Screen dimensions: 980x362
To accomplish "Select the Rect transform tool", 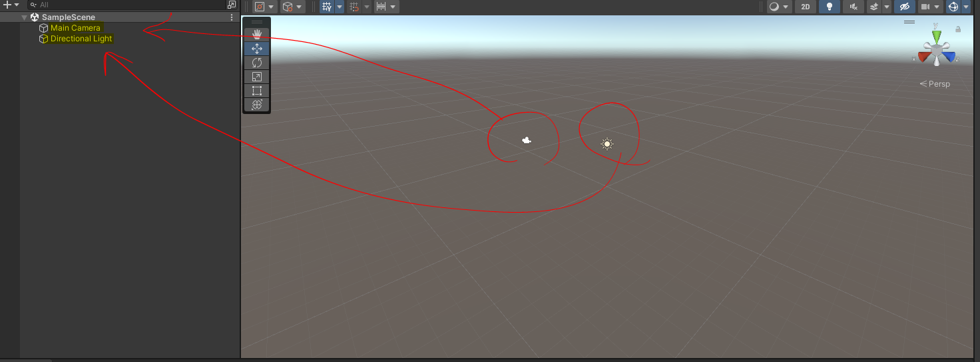I will [x=257, y=91].
